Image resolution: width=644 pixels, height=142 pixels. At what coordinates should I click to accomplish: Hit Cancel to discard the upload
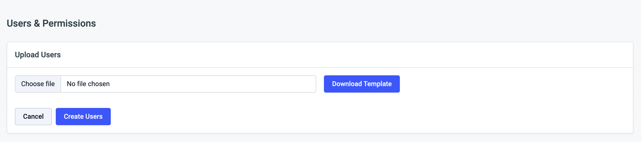pos(33,117)
